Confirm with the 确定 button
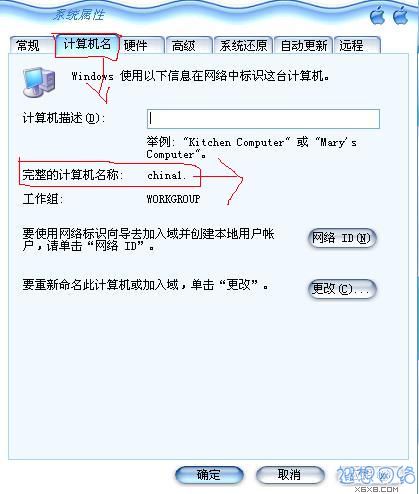Image resolution: width=419 pixels, height=494 pixels. tap(209, 475)
